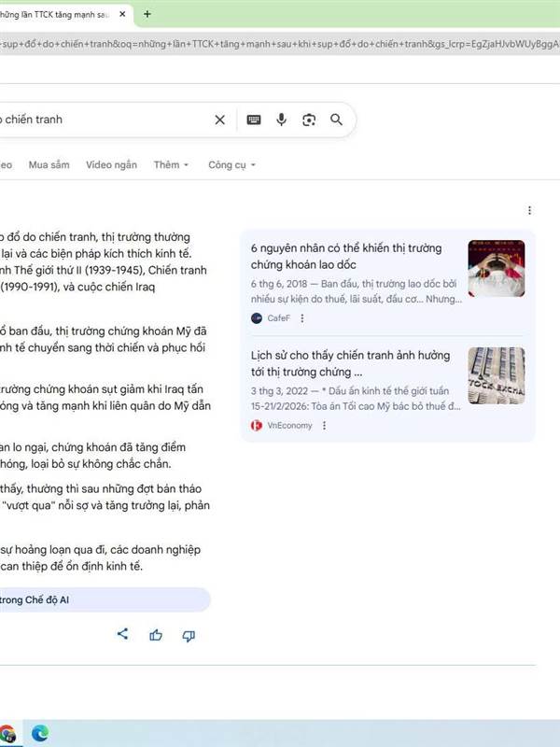Give thumbs up to the AI overview
This screenshot has height=747, width=560.
click(x=156, y=635)
